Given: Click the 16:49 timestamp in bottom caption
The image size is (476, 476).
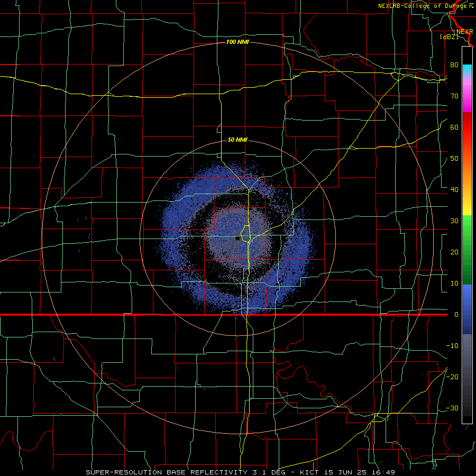Looking at the screenshot, I should pos(385,472).
